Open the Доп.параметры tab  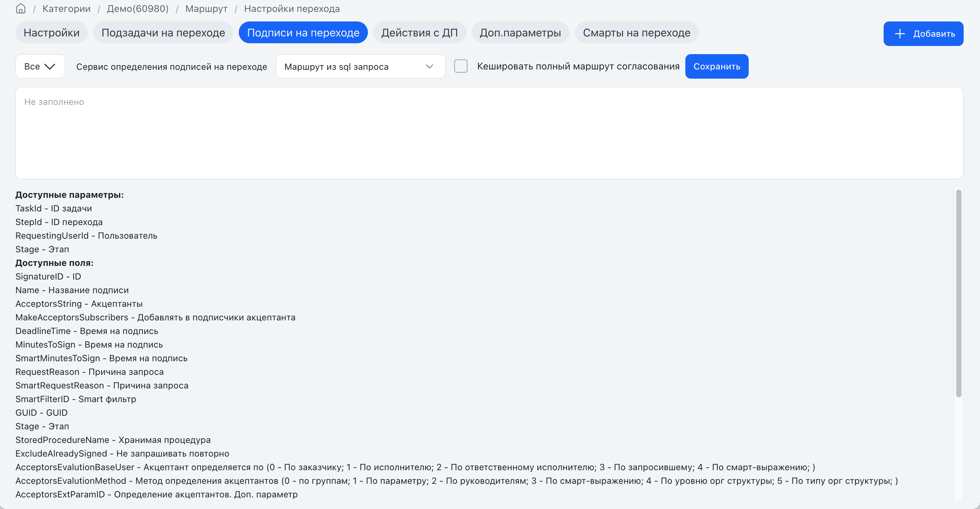[x=520, y=33]
